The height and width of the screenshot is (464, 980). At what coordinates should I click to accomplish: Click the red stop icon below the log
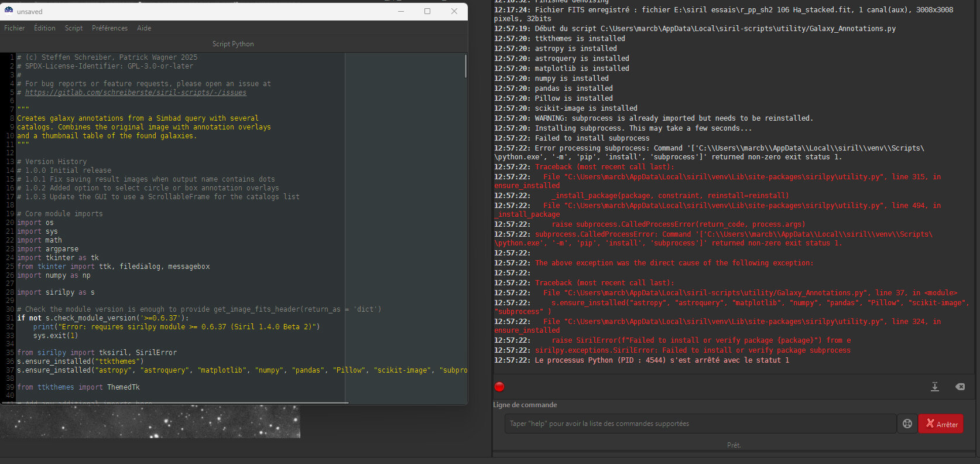click(x=499, y=387)
